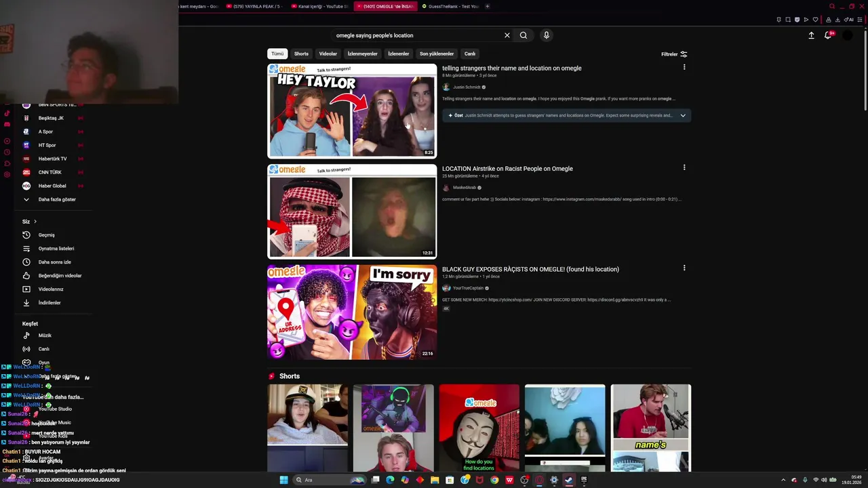The height and width of the screenshot is (488, 868).
Task: Open the Filtreler filter options
Action: click(x=674, y=54)
